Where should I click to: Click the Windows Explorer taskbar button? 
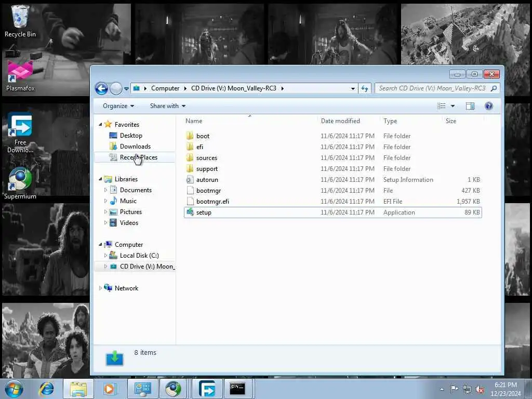(78, 389)
